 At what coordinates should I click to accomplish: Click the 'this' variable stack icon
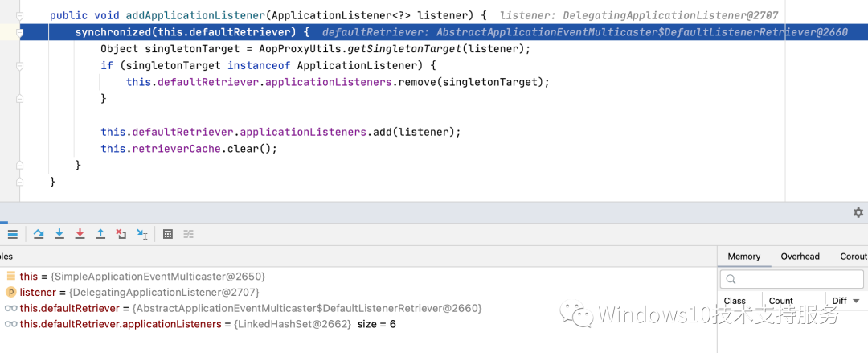[10, 276]
